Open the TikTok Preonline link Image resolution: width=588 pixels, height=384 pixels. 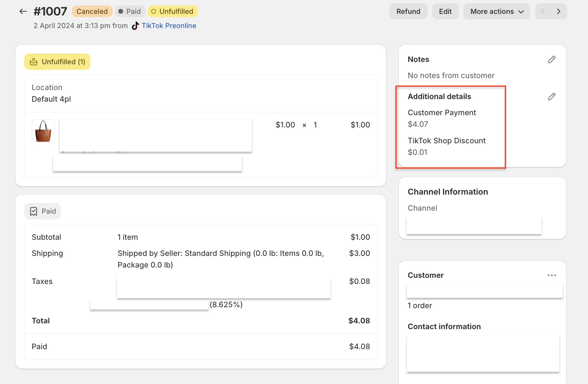169,26
